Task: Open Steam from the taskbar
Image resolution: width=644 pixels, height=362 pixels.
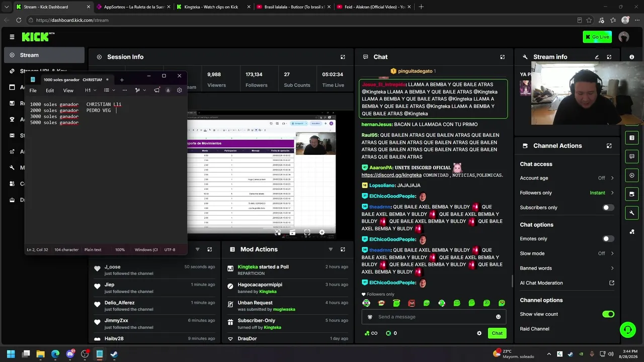Action: coord(114,354)
